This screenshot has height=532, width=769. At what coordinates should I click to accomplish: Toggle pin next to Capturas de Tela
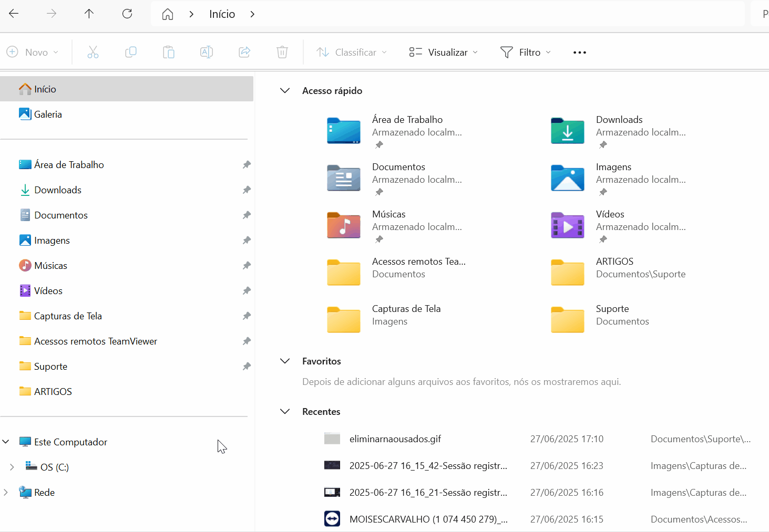coord(247,316)
